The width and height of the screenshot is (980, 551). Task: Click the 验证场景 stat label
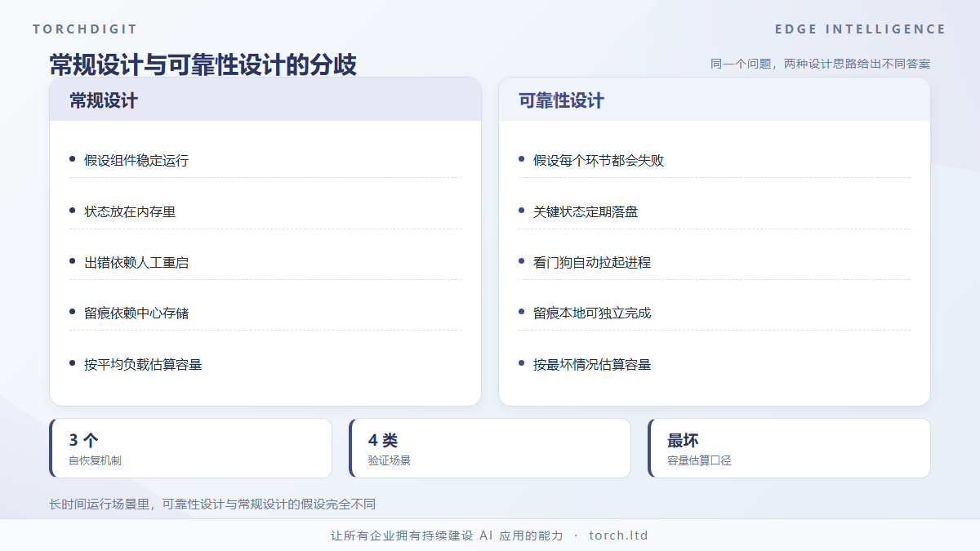(390, 460)
